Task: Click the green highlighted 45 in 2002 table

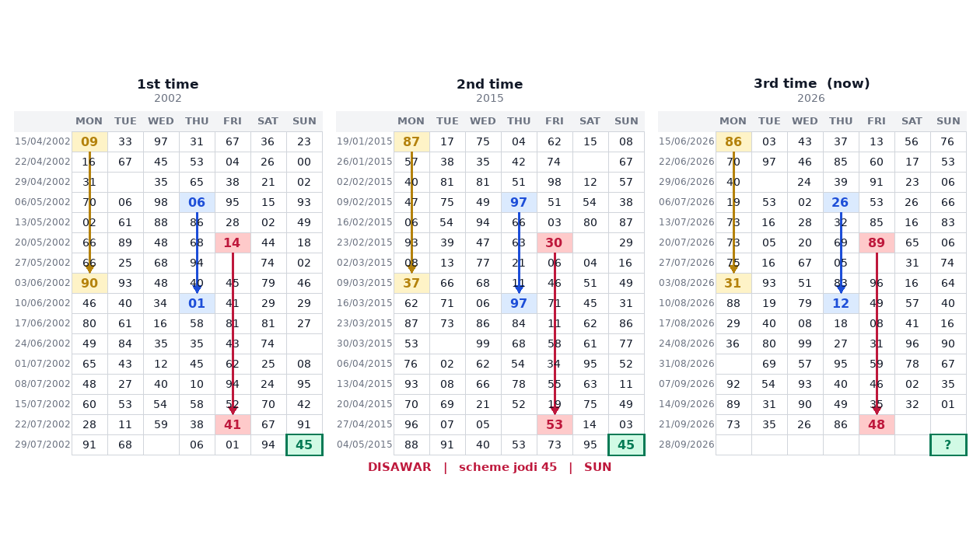Action: [x=304, y=445]
